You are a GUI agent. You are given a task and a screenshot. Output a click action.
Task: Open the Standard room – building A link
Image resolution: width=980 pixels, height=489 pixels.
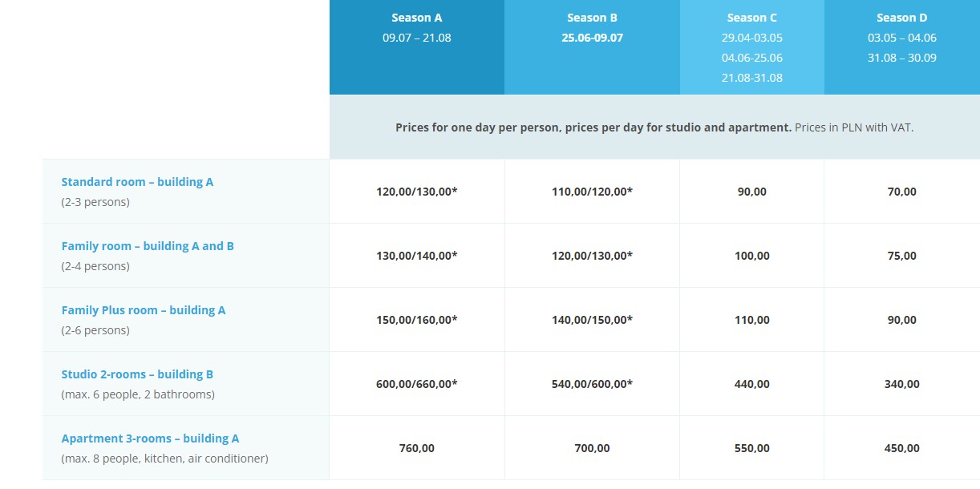point(137,182)
